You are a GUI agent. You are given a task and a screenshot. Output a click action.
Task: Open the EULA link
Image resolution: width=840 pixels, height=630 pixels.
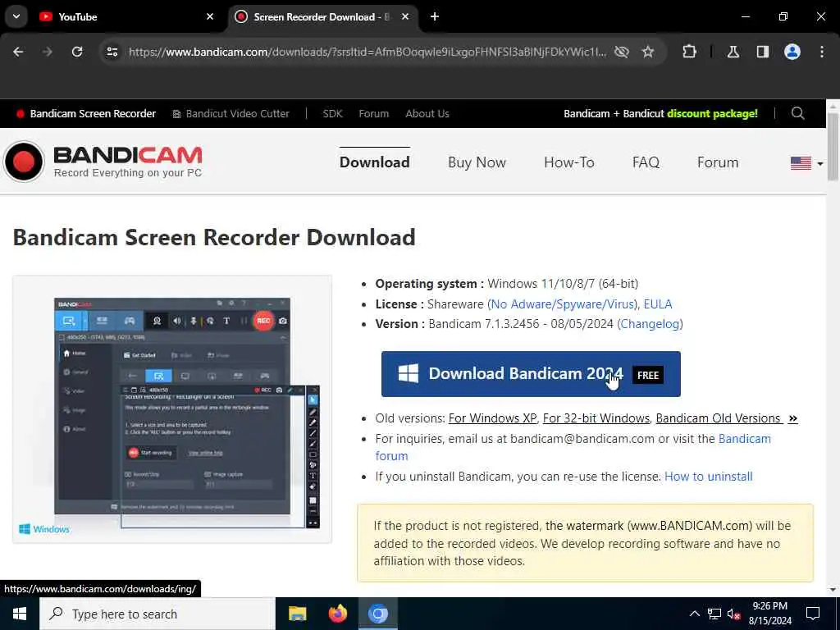tap(658, 304)
